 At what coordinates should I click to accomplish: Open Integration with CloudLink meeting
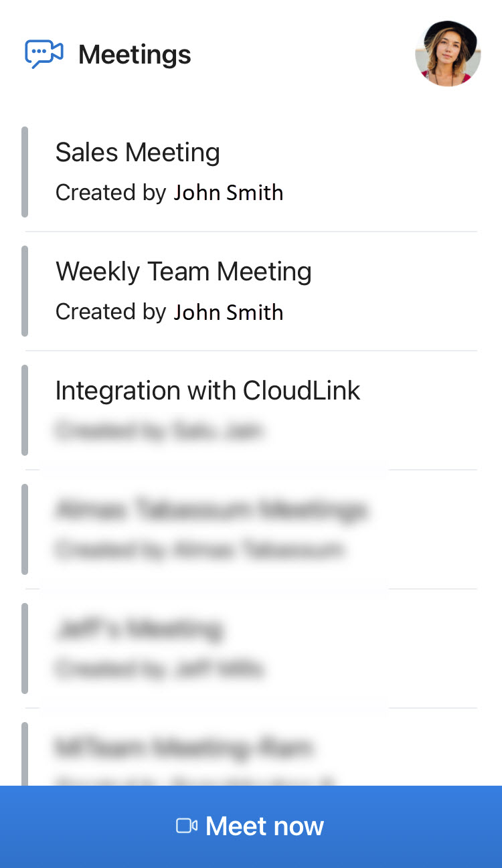click(x=207, y=391)
